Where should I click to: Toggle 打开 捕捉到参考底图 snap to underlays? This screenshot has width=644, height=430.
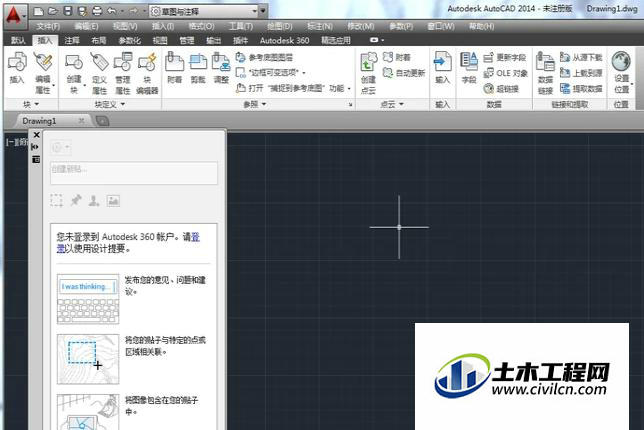pyautogui.click(x=291, y=88)
